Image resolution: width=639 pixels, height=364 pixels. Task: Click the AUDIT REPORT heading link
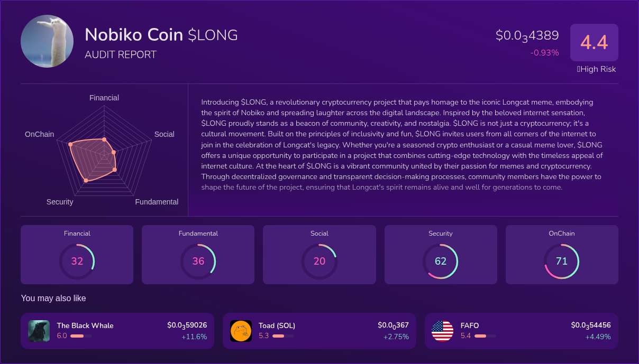(121, 54)
